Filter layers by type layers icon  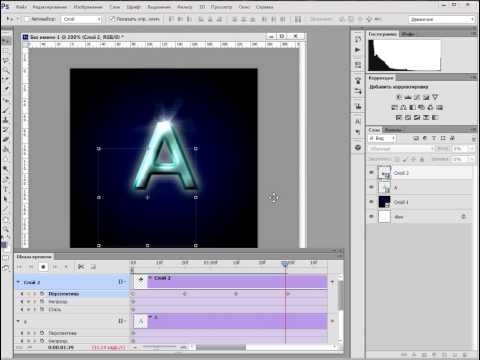point(434,138)
